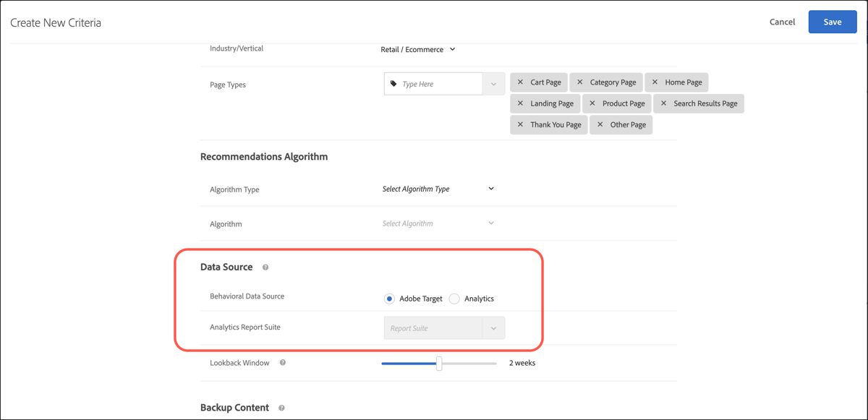Viewport: 868px width, 420px height.
Task: Expand the Select Algorithm Type dropdown
Action: pos(438,189)
